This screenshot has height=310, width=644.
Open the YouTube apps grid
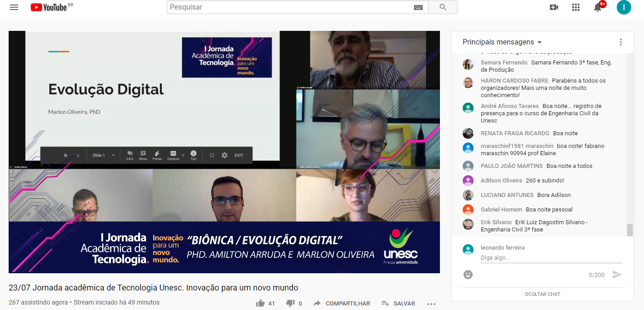(x=576, y=7)
